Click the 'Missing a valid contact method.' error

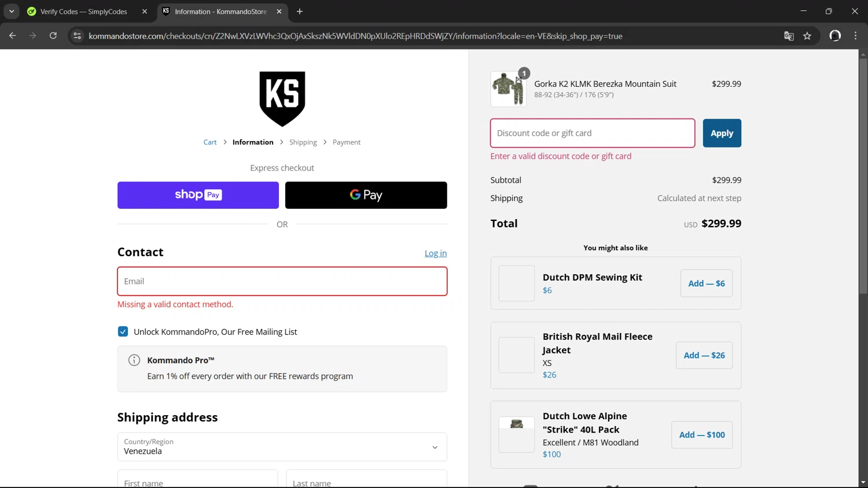click(x=175, y=304)
